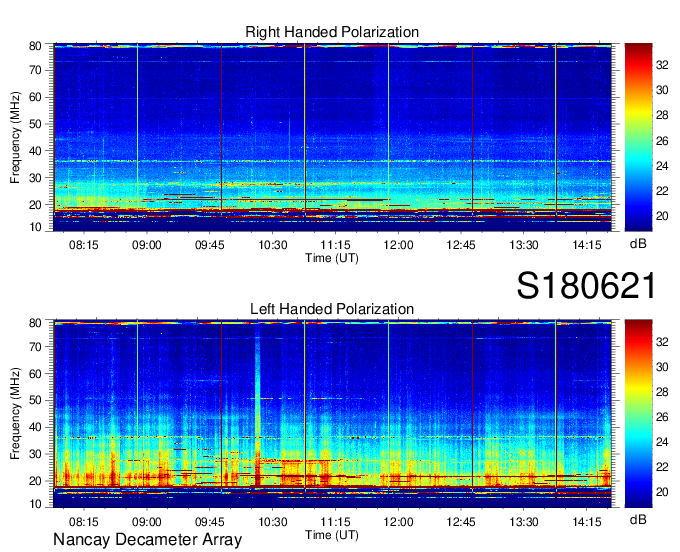Click 80 frequency tick of Right Handed plot
Image resolution: width=680 pixels, height=552 pixels.
pos(35,46)
